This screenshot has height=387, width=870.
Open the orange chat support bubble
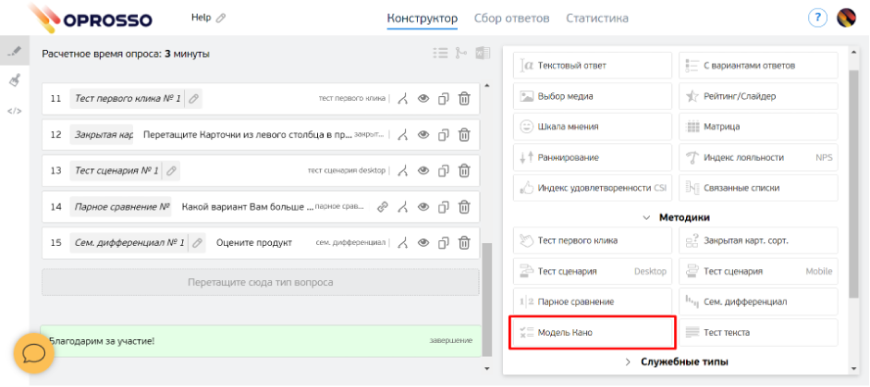[34, 353]
